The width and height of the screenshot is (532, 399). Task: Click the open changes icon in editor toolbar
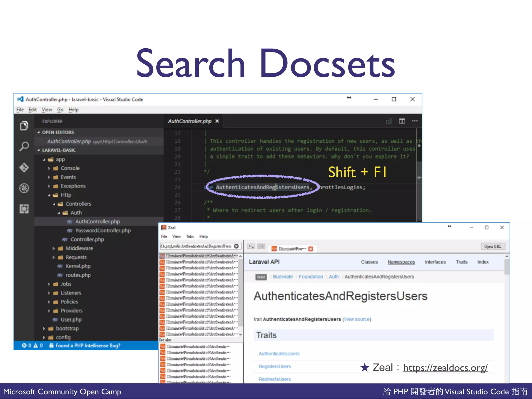[389, 121]
